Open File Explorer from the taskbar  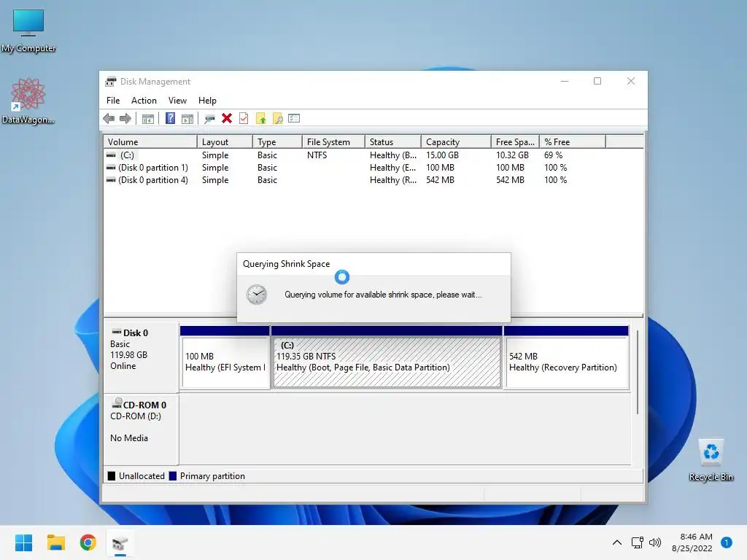coord(55,542)
